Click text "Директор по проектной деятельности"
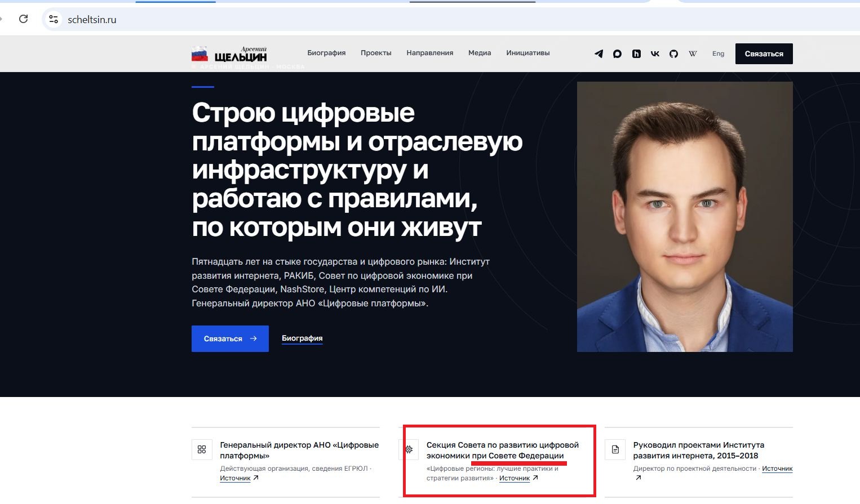Screen dimensions: 860x504 tap(695, 469)
